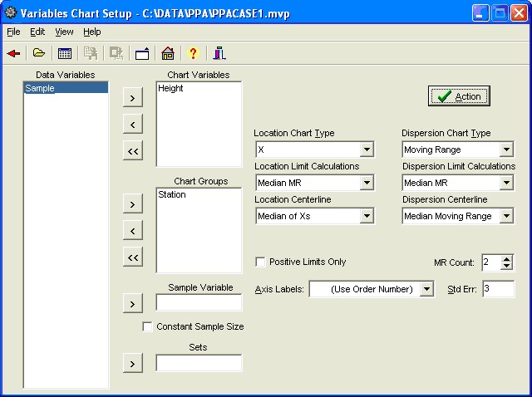Click the gear icon in title bar
532x397 pixels.
11,13
